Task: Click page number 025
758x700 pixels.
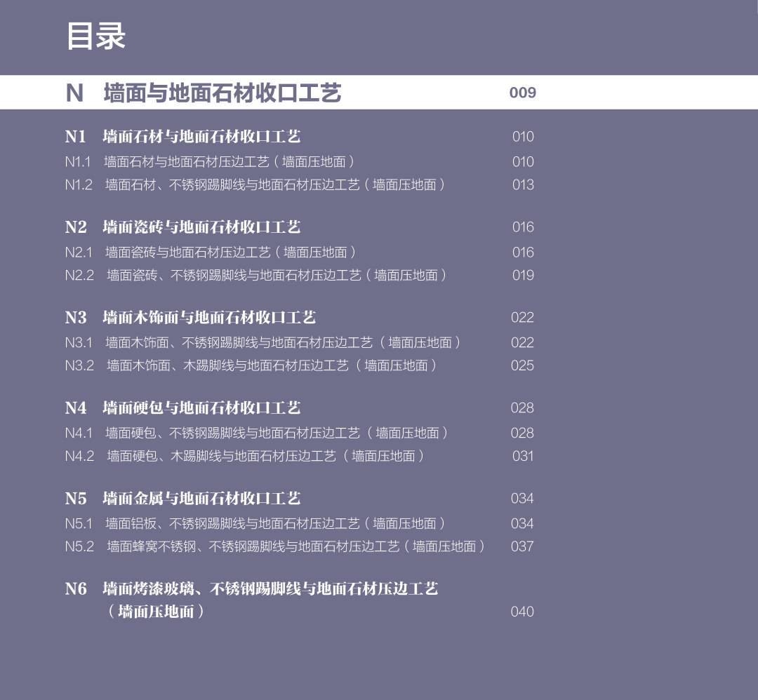Action: [523, 365]
